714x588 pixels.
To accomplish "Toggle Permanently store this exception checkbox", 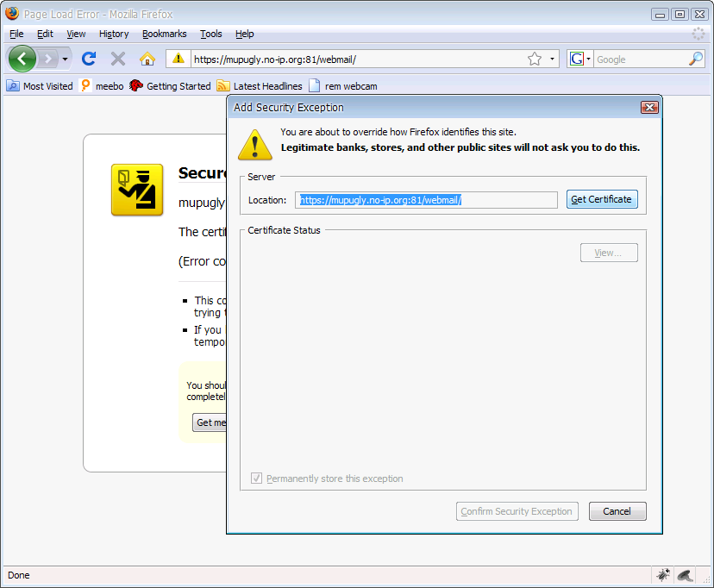I will 256,479.
